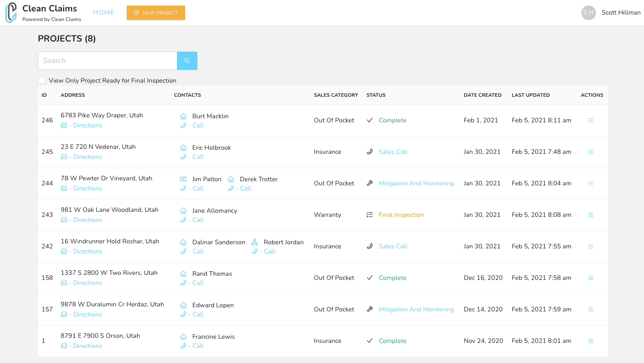Viewport: 644px width, 363px height.
Task: Click wrench icon on project 244 status
Action: point(370,183)
